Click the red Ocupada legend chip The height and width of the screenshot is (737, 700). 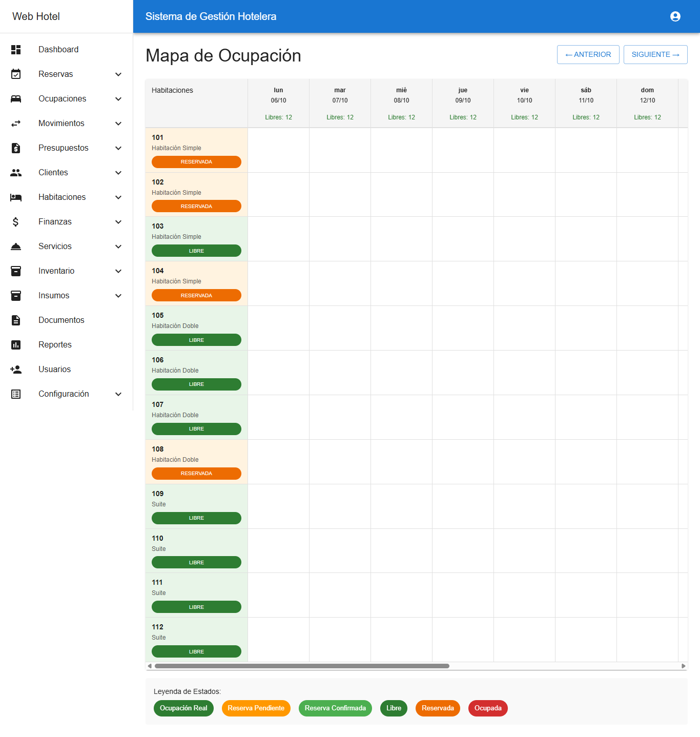click(487, 708)
